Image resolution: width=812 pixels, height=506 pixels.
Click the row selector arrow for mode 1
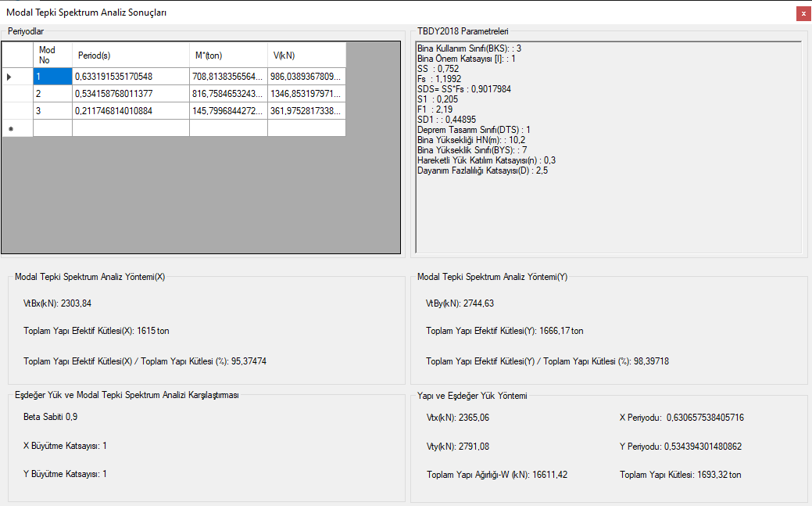click(17, 76)
